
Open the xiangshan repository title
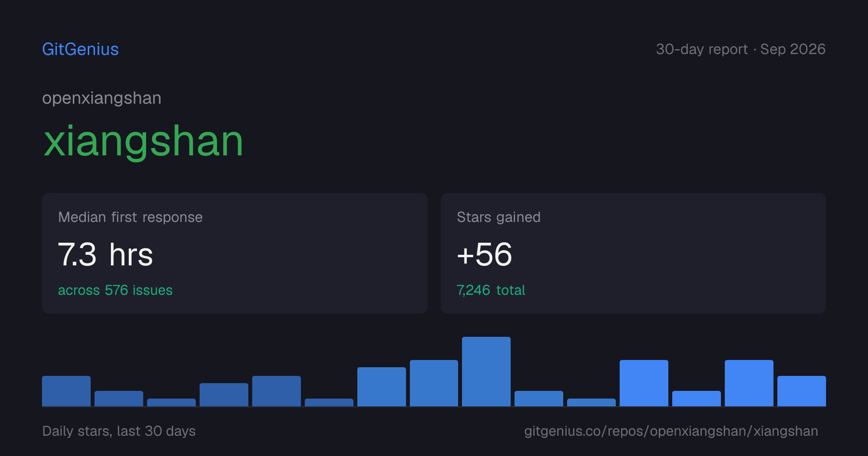pyautogui.click(x=143, y=141)
